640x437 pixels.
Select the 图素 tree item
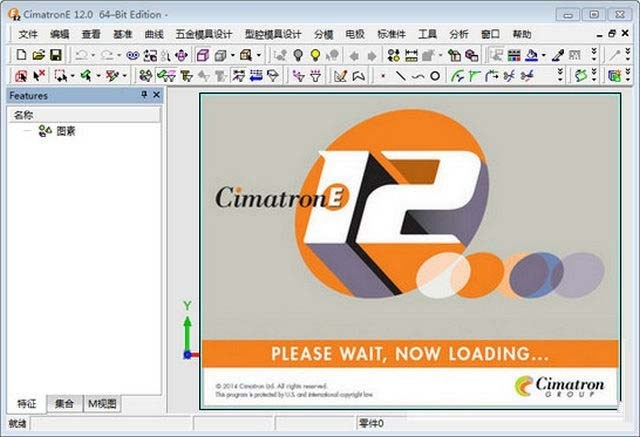66,131
